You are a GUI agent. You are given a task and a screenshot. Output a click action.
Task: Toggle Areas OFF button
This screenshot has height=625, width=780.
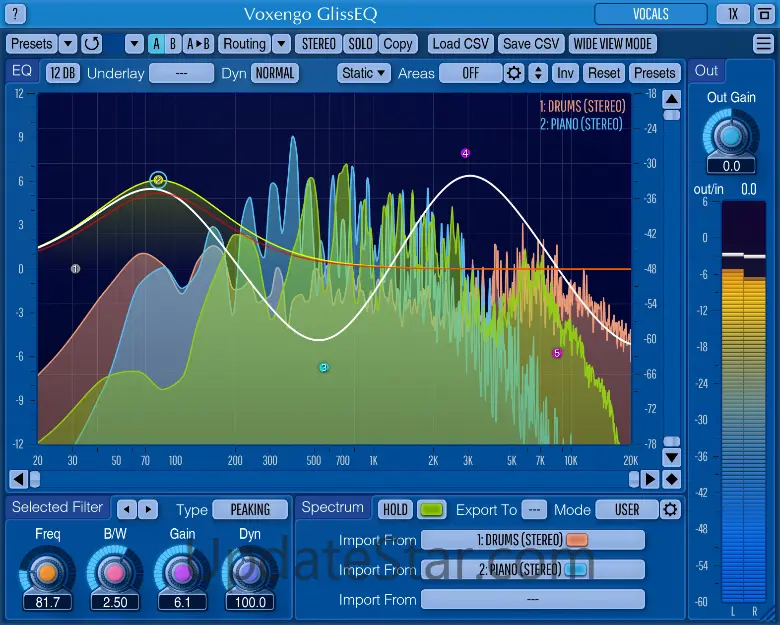coord(471,73)
